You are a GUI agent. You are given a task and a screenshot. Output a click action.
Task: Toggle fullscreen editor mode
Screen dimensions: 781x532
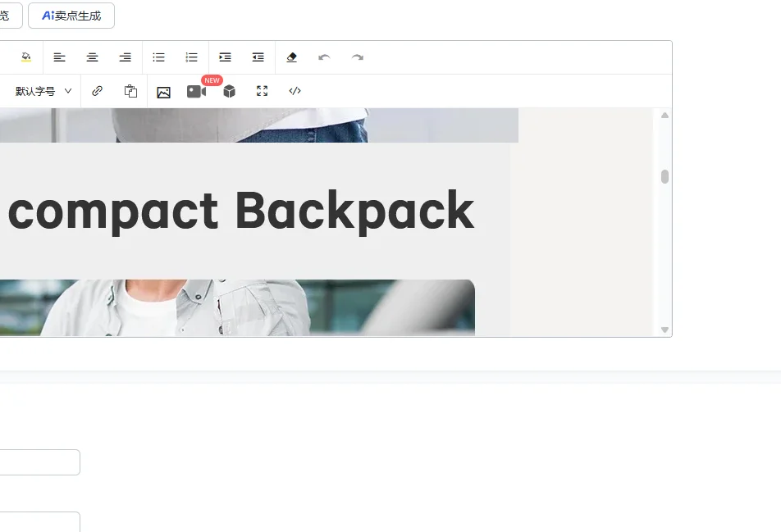262,90
